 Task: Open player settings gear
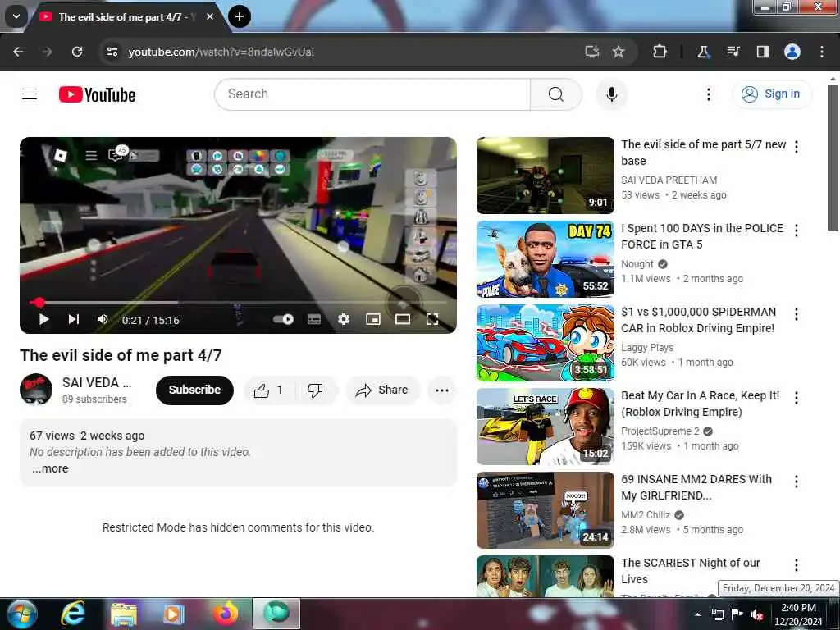point(344,319)
